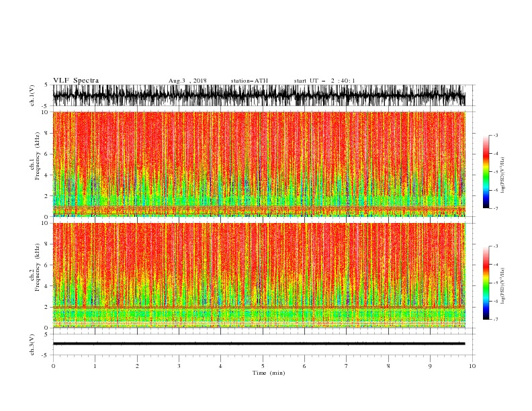
Task: Click the "8" kHz tick of ch.1 spectrogram
Action: pyautogui.click(x=46, y=133)
